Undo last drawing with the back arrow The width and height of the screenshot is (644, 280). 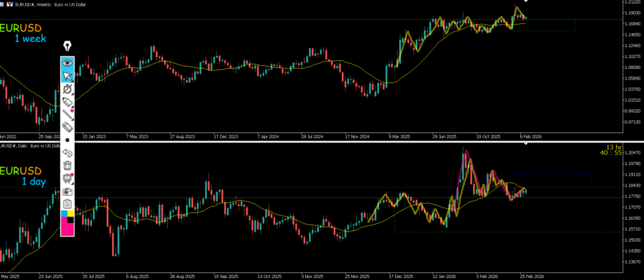pyautogui.click(x=67, y=153)
